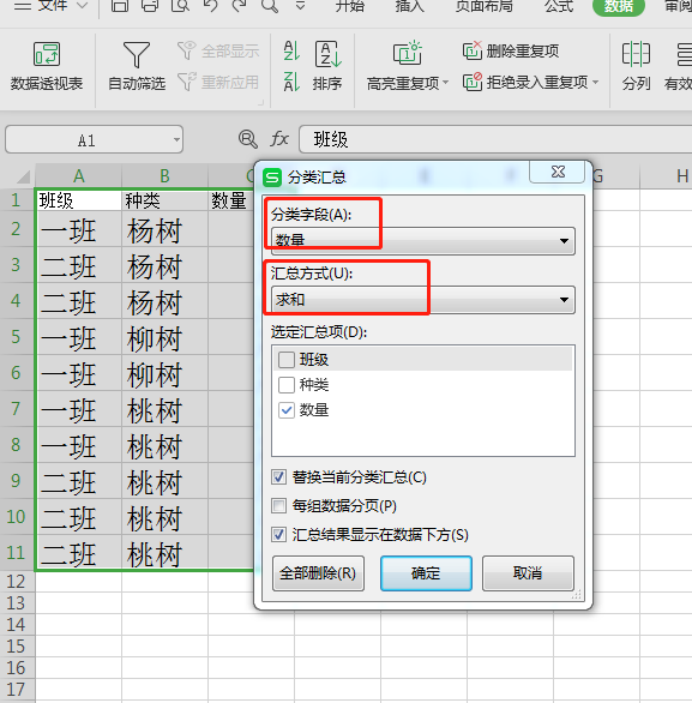Viewport: 692px width, 703px height.
Task: Select row 14 header
Action: click(x=17, y=625)
